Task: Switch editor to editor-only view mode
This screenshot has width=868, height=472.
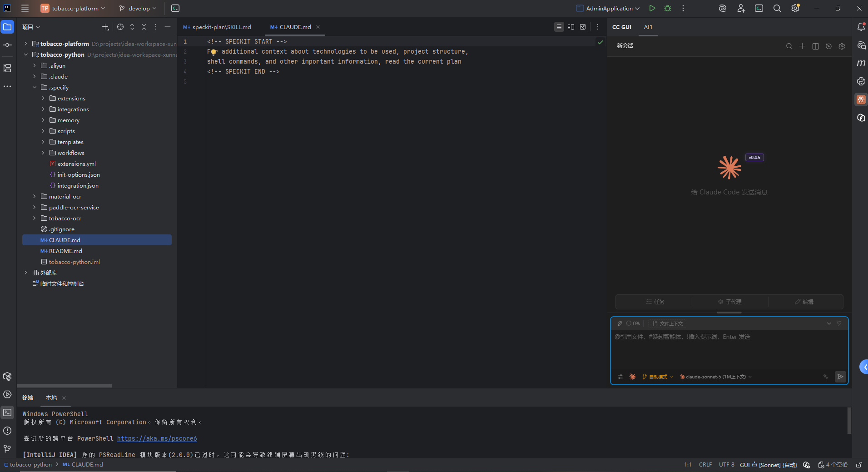Action: (x=559, y=27)
